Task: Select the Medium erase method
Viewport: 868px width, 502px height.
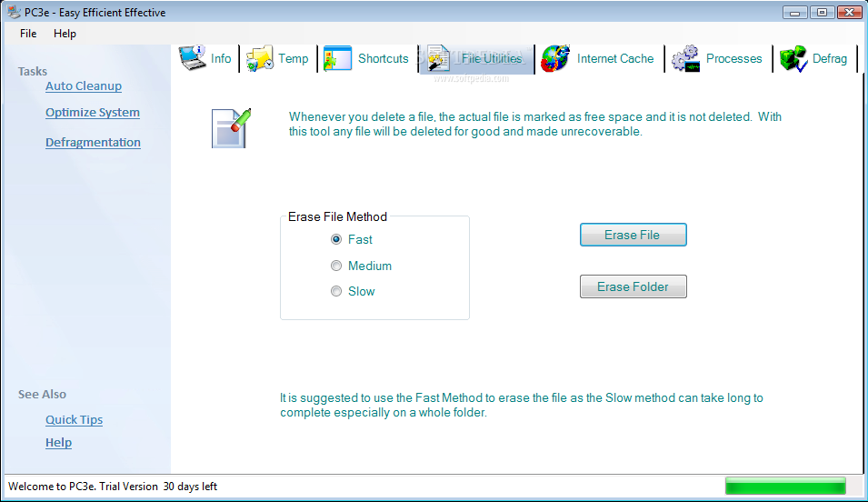Action: pos(336,266)
